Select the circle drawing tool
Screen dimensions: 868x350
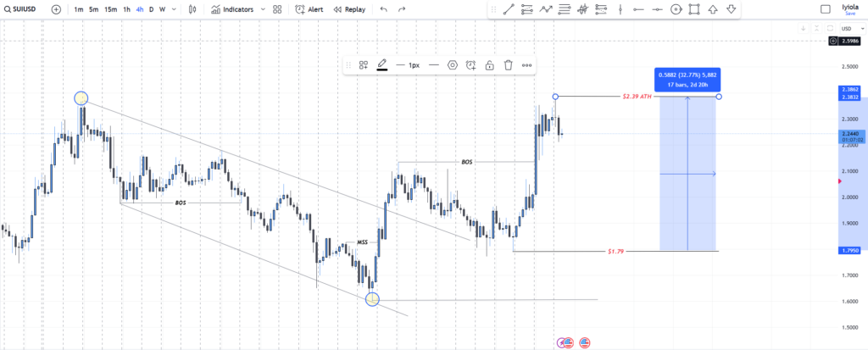pyautogui.click(x=676, y=9)
